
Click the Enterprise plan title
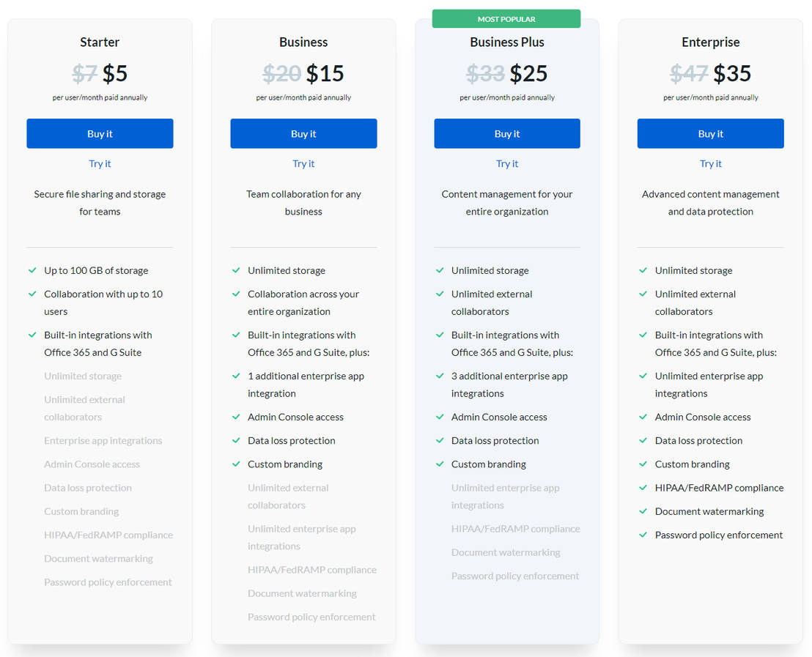pyautogui.click(x=710, y=42)
